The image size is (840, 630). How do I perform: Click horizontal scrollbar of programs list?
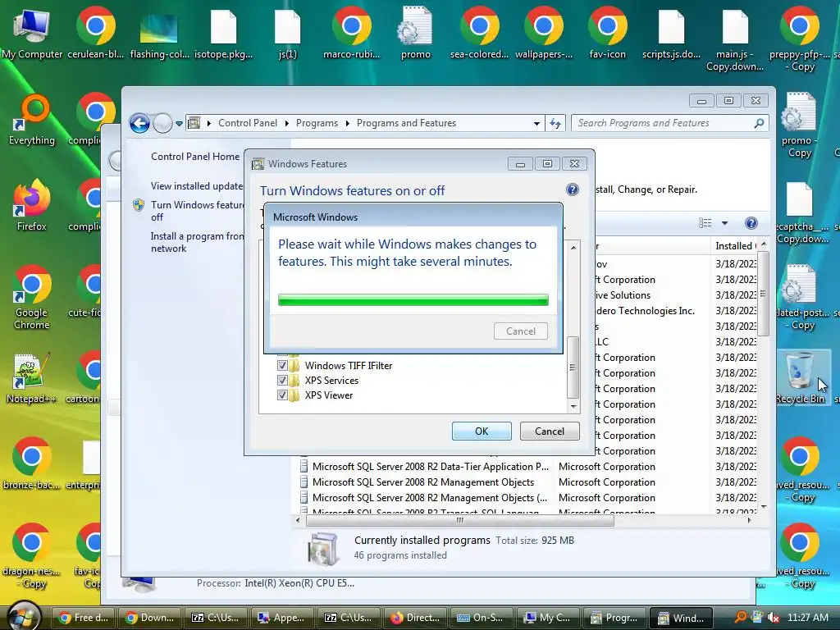click(459, 520)
